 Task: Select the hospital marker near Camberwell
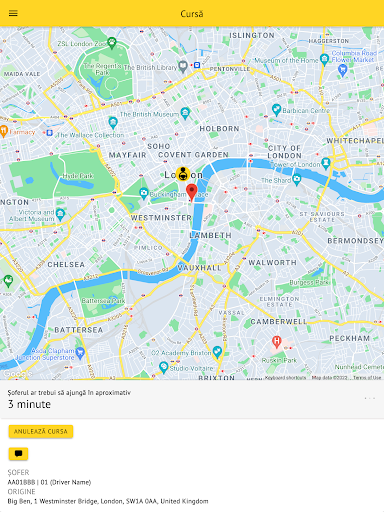pyautogui.click(x=276, y=342)
